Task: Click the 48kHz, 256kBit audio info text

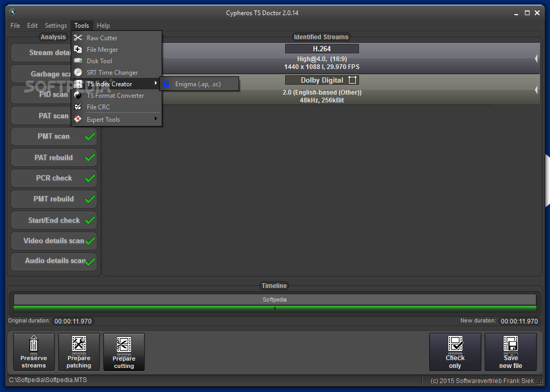Action: click(322, 100)
